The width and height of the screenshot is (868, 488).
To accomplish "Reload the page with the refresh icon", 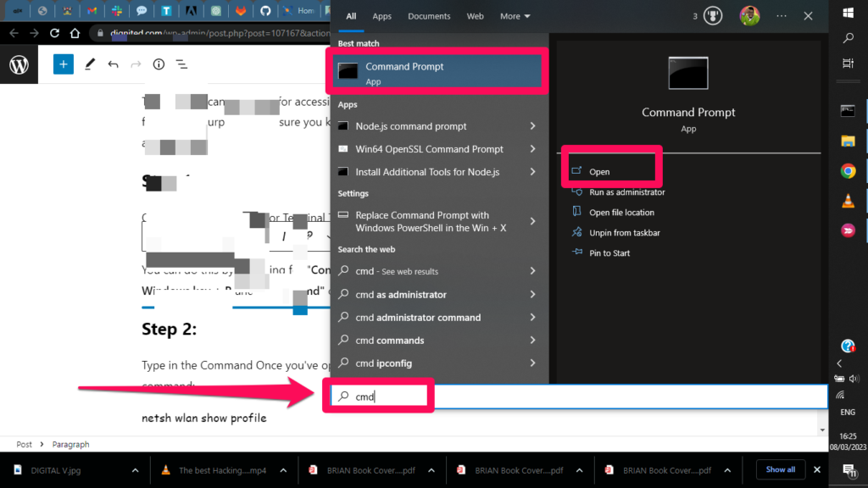I will point(54,33).
